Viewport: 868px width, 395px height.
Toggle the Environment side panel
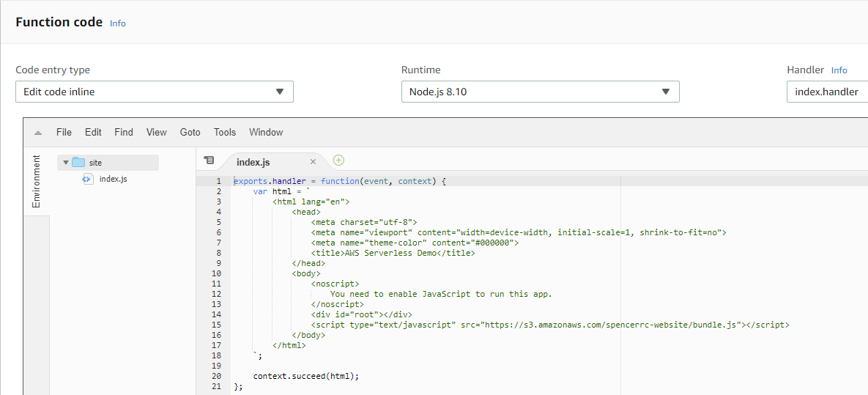[x=37, y=182]
